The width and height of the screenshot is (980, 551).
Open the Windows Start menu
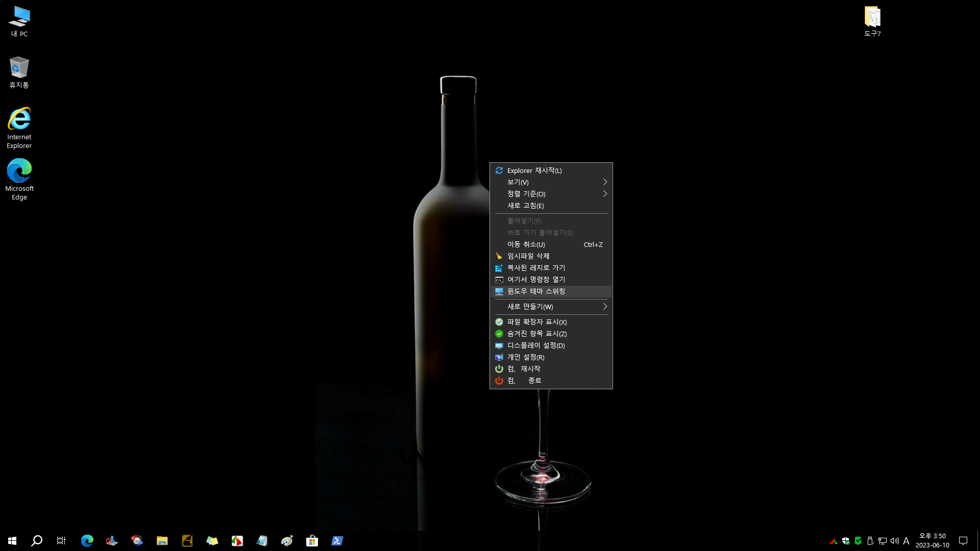tap(12, 541)
